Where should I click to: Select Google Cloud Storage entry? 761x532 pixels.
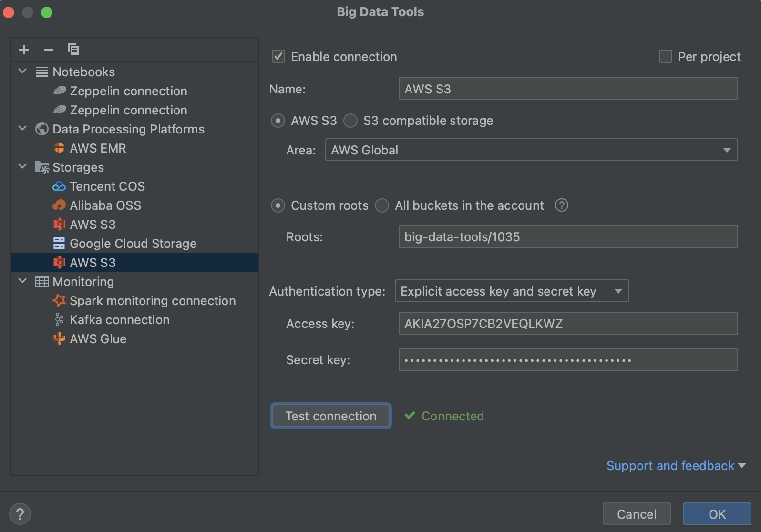pos(133,244)
